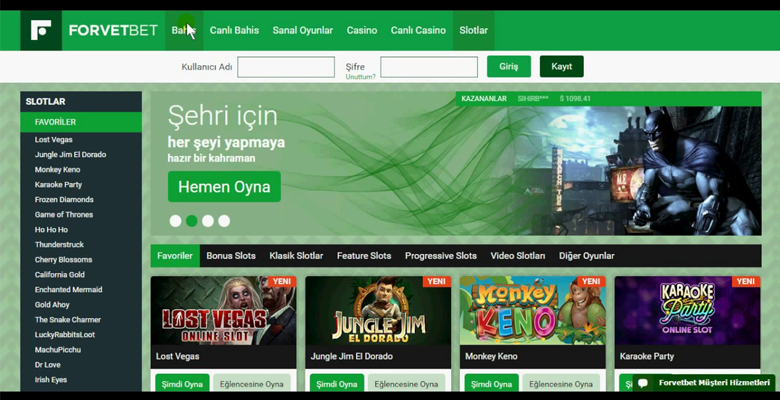Click the Giriş login button
This screenshot has height=400, width=780.
point(509,66)
